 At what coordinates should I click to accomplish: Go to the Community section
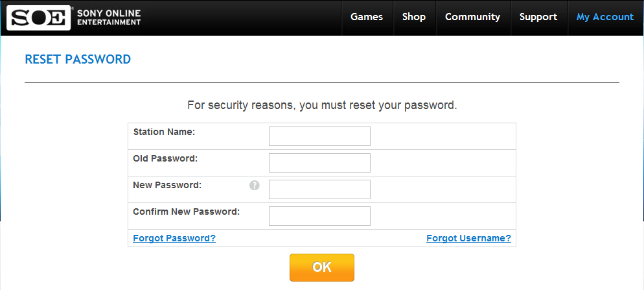pos(472,17)
